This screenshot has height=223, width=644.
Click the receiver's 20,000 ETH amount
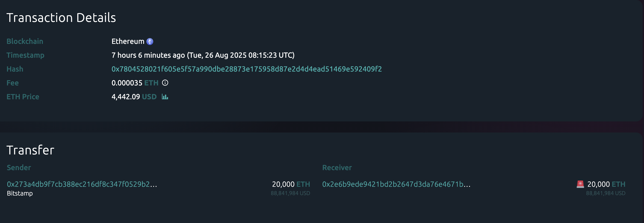pos(606,184)
